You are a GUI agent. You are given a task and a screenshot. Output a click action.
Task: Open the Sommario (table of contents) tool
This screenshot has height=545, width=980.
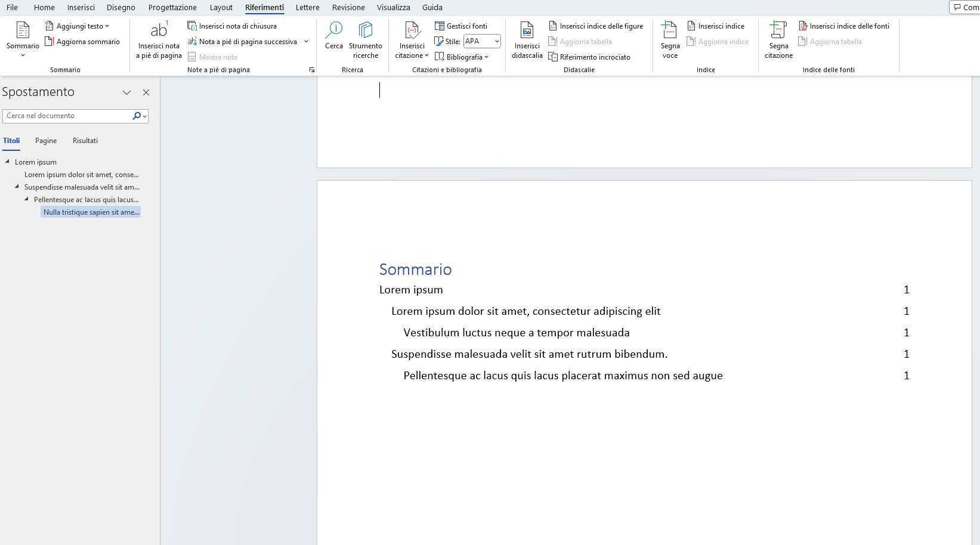[x=23, y=38]
